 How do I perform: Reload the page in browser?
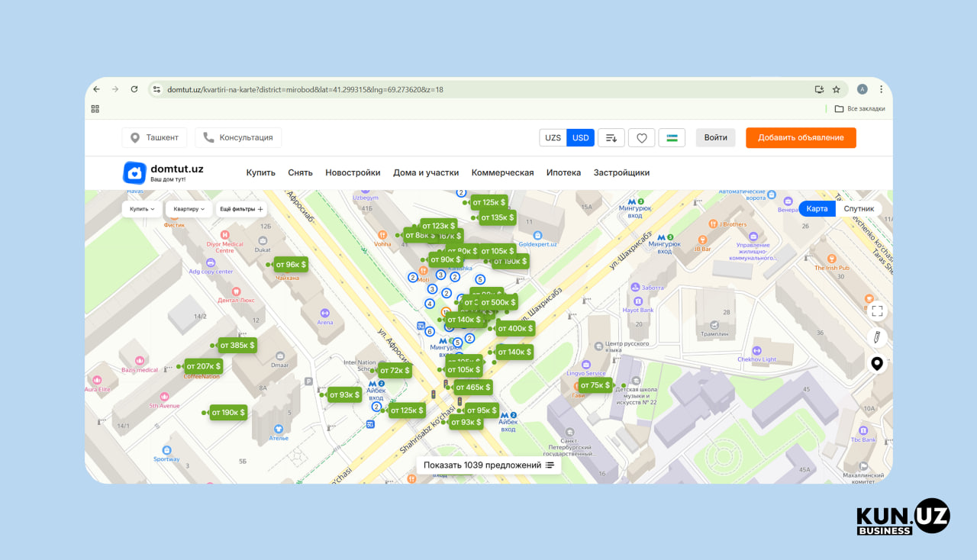[x=134, y=89]
